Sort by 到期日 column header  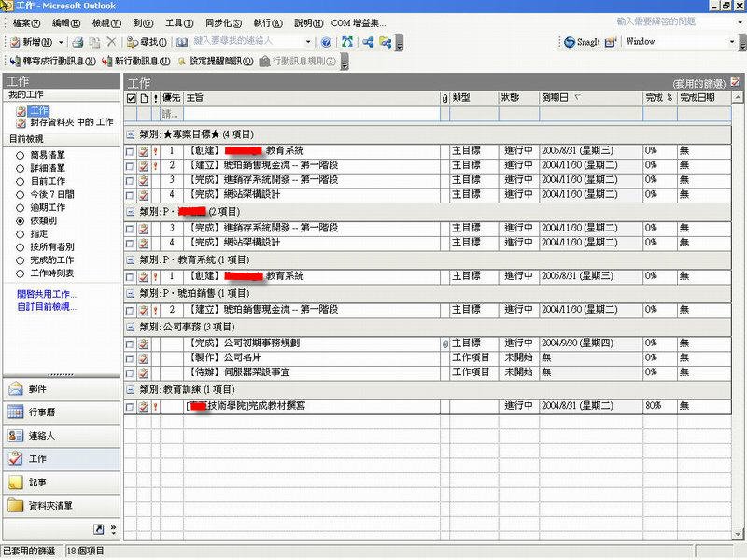point(591,98)
